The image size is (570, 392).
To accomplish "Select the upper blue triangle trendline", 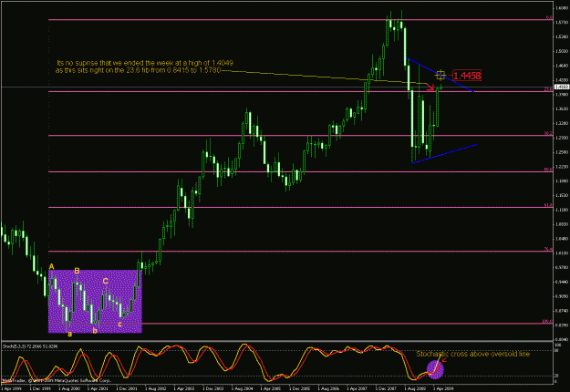I will (440, 75).
